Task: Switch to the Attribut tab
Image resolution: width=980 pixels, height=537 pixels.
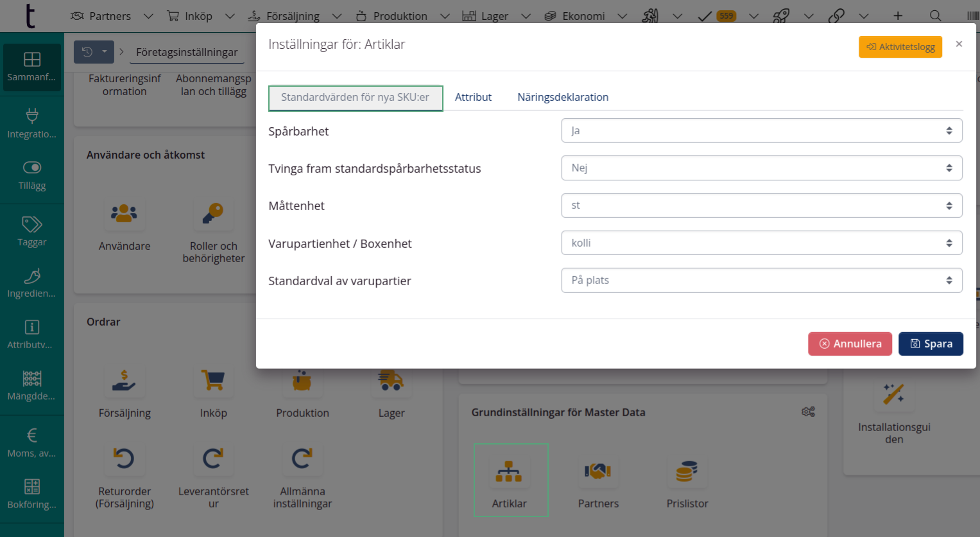Action: coord(473,98)
